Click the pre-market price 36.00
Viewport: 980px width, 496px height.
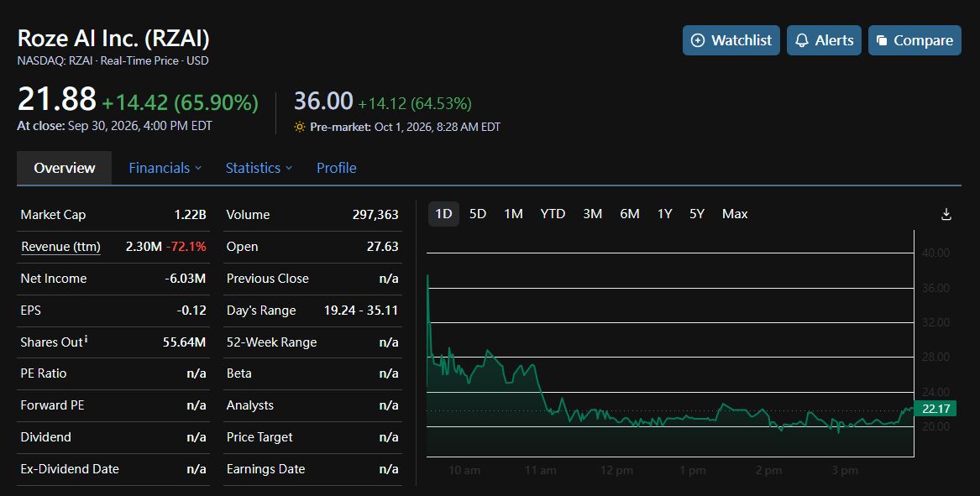click(324, 101)
